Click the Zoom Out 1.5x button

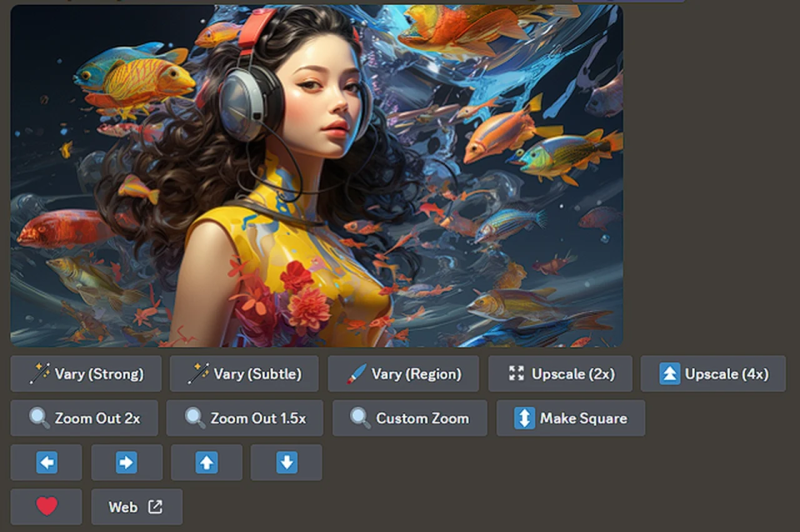click(244, 418)
